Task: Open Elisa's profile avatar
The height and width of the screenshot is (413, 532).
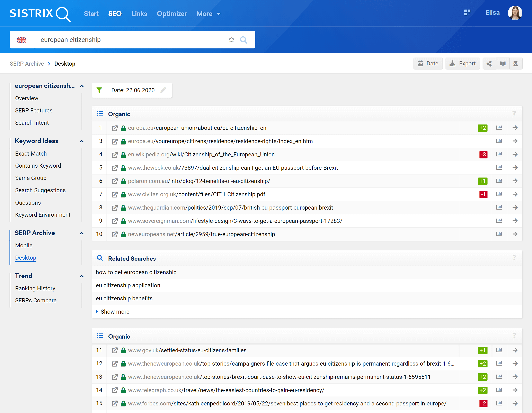Action: point(515,13)
